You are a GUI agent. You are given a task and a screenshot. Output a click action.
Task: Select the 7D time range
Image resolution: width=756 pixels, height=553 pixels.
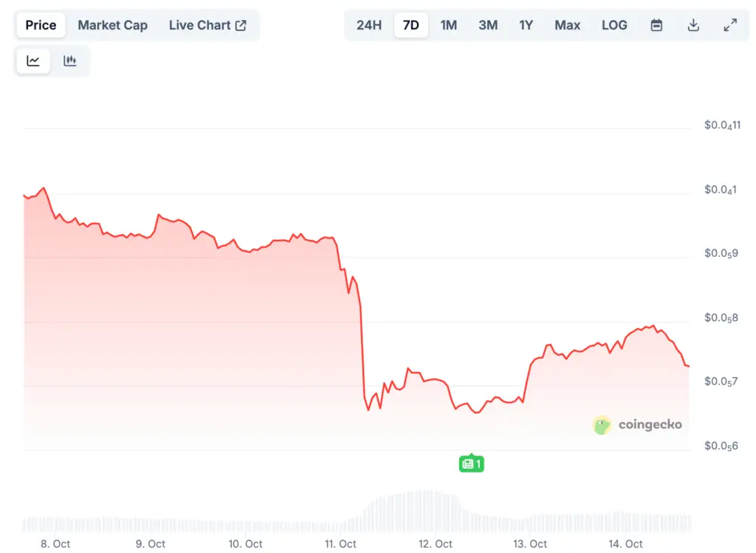(411, 25)
